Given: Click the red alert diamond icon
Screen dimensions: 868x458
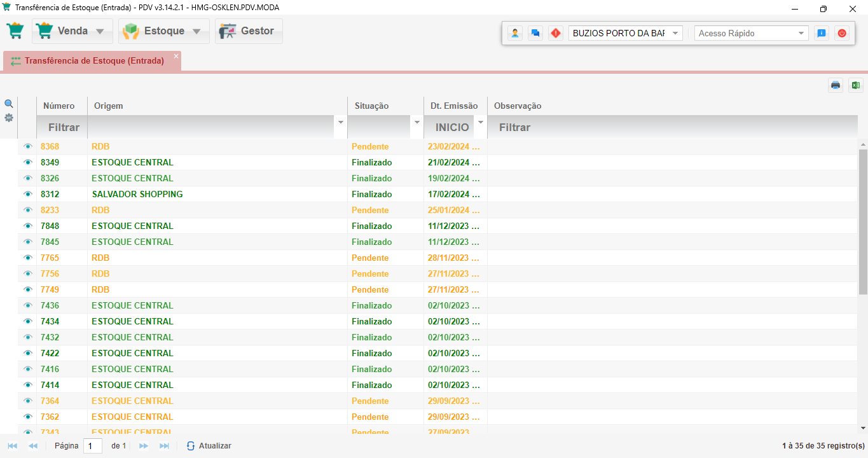Looking at the screenshot, I should point(556,33).
